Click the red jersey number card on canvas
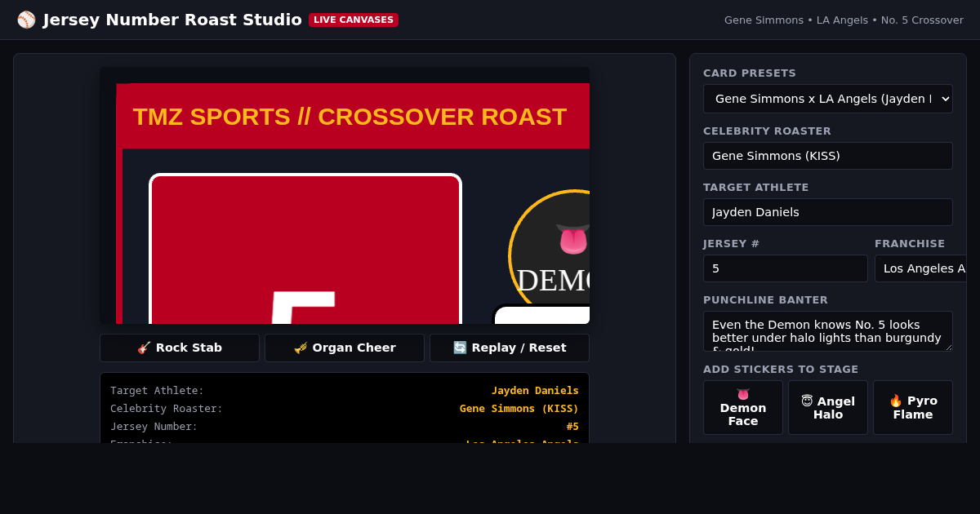 305,249
